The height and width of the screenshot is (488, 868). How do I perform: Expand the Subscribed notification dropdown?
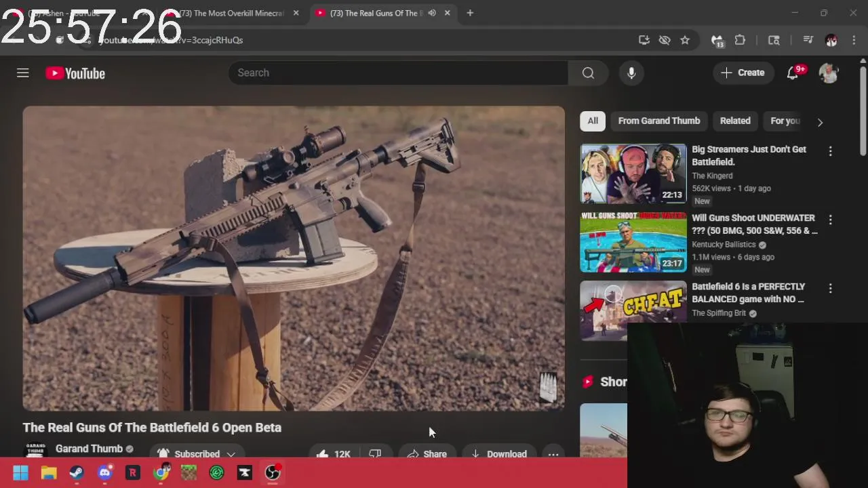point(231,453)
